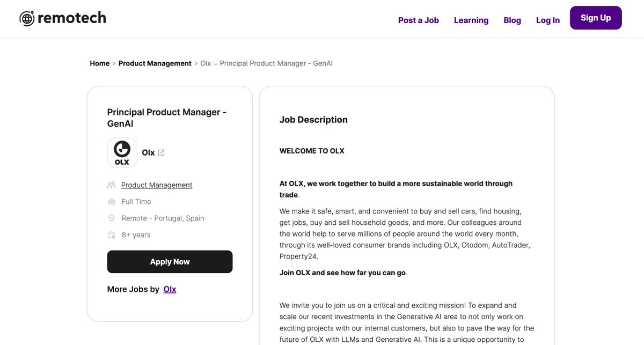The height and width of the screenshot is (345, 644).
Task: Click the Sign Up button
Action: click(596, 18)
